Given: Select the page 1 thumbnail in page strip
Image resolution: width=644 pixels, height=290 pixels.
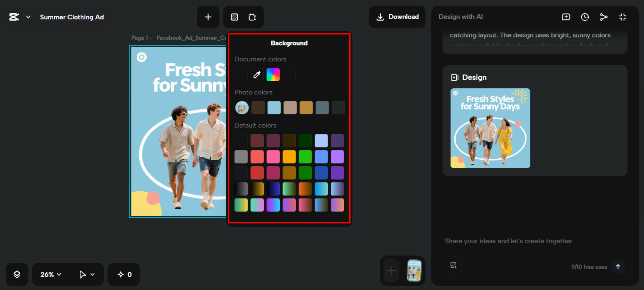Looking at the screenshot, I should (414, 271).
